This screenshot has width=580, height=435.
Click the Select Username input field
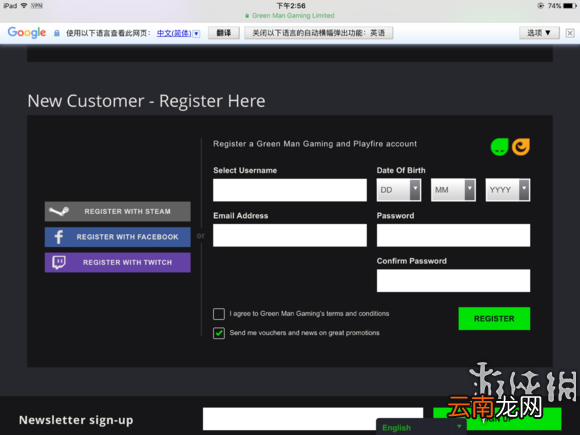[290, 190]
